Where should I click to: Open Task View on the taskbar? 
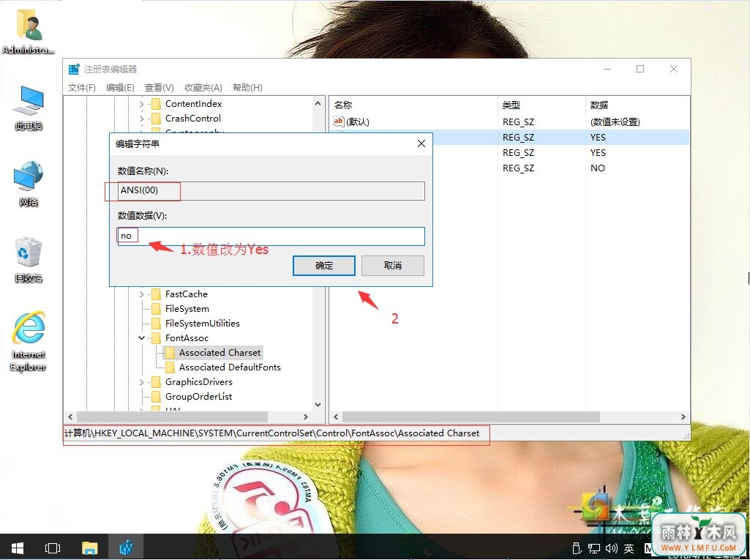(53, 548)
